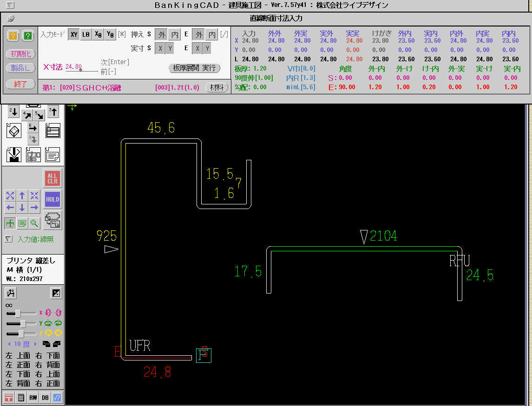
Task: Toggle 実寸 S Y option
Action: [170, 48]
